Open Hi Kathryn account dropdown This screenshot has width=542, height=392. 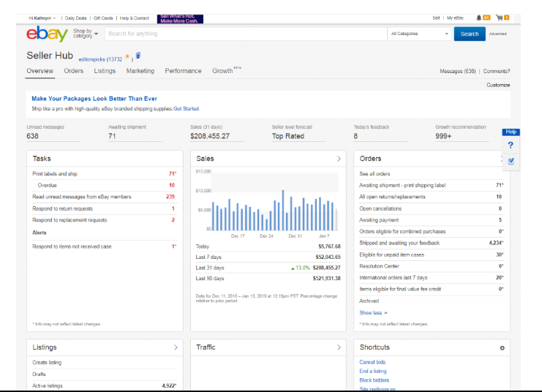pos(42,18)
